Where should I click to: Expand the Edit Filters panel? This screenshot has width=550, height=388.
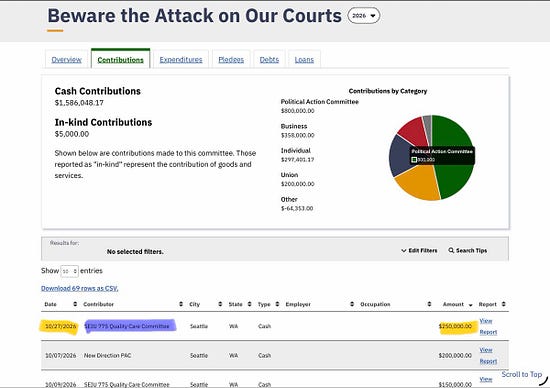419,250
